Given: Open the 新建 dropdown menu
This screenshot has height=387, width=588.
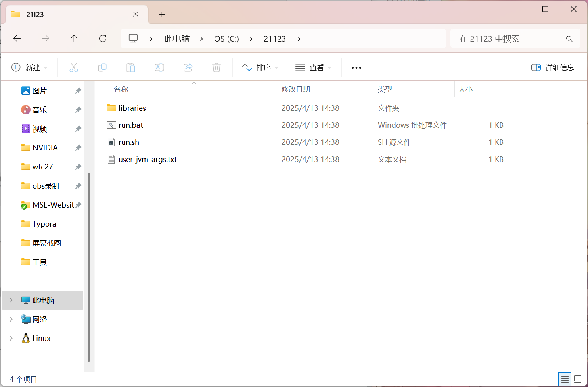Looking at the screenshot, I should 30,67.
